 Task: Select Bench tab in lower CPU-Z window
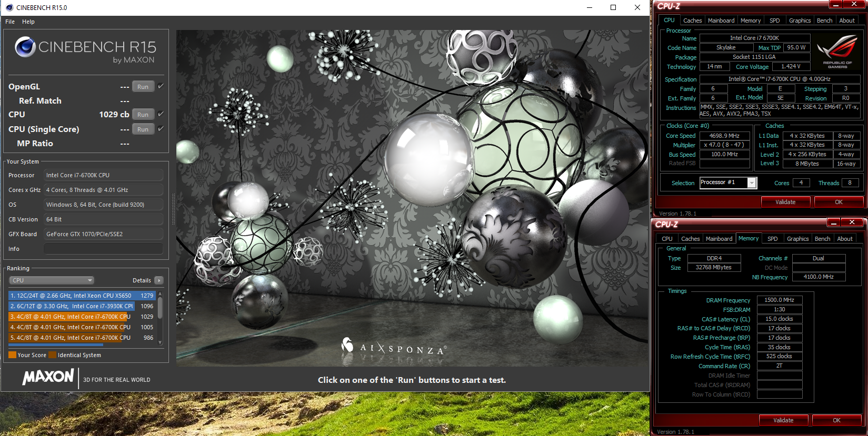point(822,239)
